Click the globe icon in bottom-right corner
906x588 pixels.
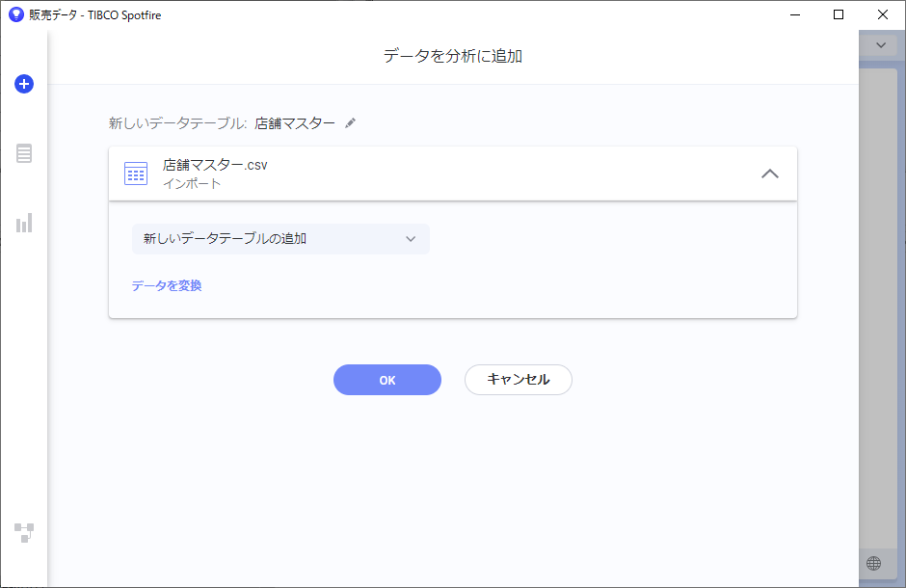[x=873, y=563]
